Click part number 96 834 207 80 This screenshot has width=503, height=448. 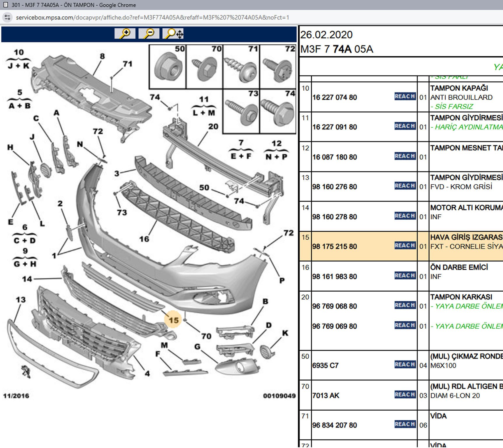[x=334, y=425]
